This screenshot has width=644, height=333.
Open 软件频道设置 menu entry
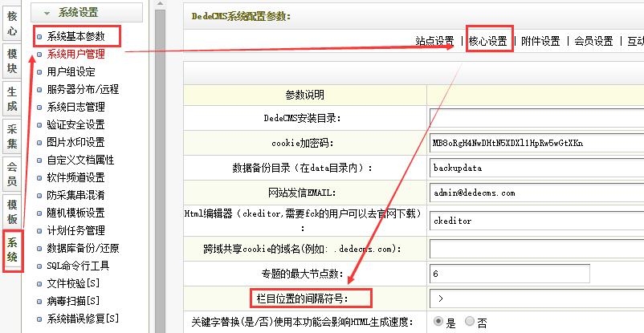coord(76,177)
